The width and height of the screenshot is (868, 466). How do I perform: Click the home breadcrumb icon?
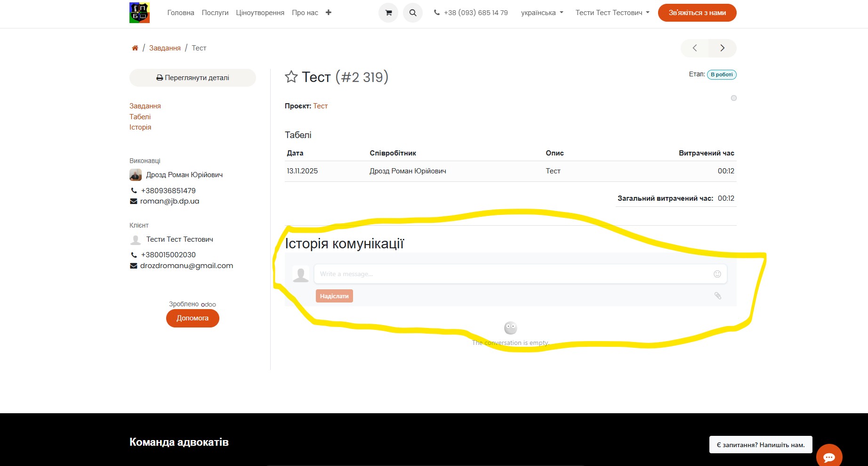coord(135,48)
